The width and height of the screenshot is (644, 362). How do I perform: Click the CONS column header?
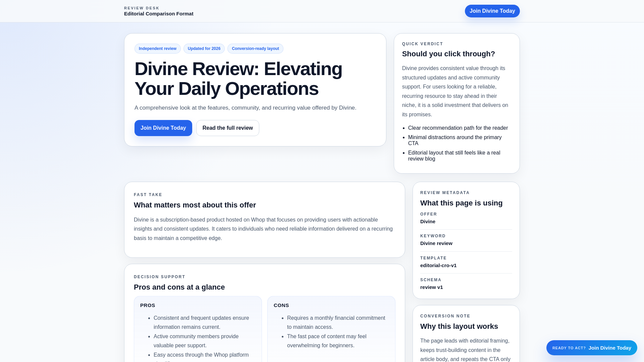[x=281, y=305]
